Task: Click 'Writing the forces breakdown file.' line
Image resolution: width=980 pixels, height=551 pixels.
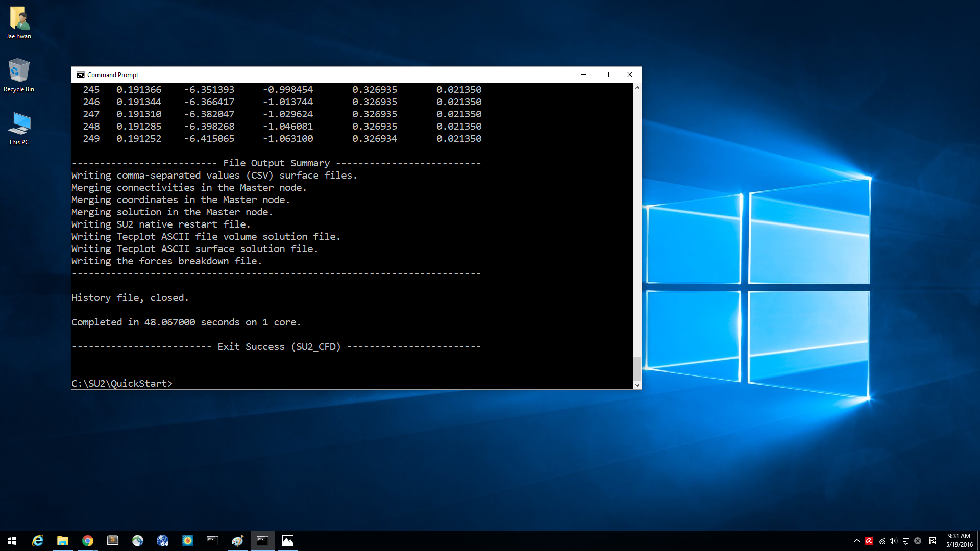Action: click(x=166, y=261)
